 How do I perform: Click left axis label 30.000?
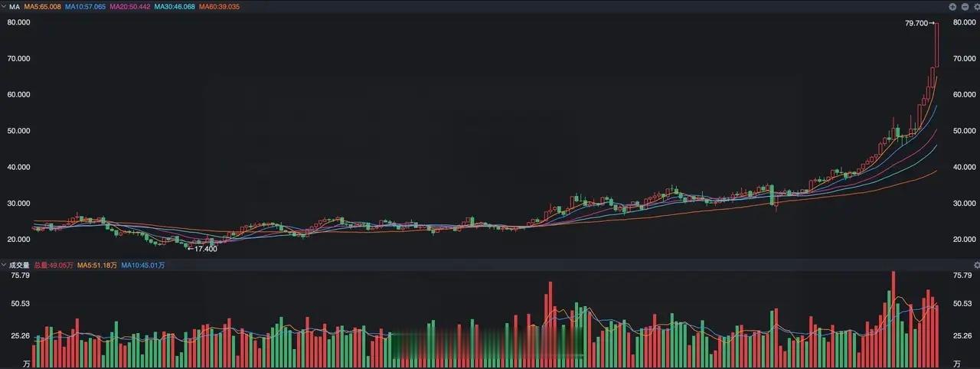pos(18,204)
